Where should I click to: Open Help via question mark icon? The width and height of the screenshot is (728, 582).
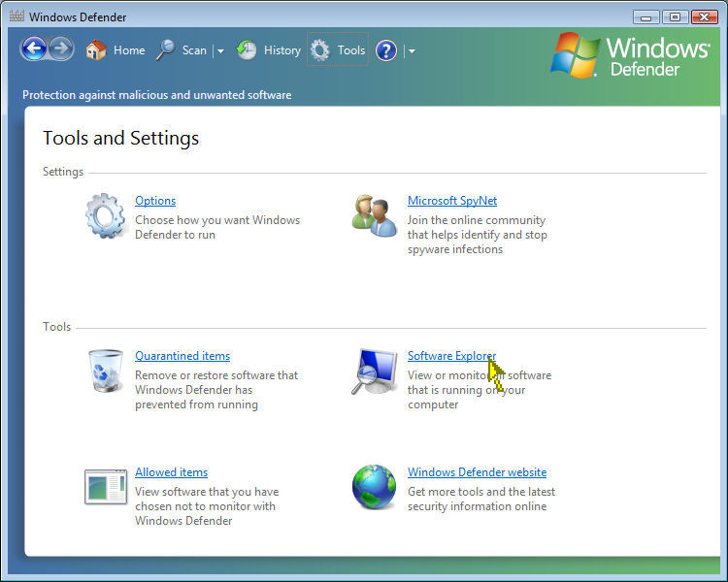tap(386, 50)
